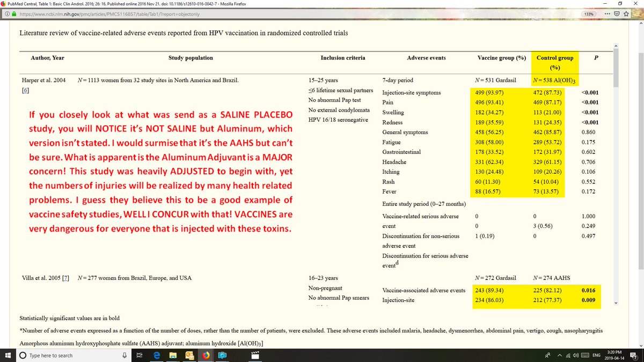Open ENG language input selector
This screenshot has height=362, width=644.
pyautogui.click(x=596, y=355)
